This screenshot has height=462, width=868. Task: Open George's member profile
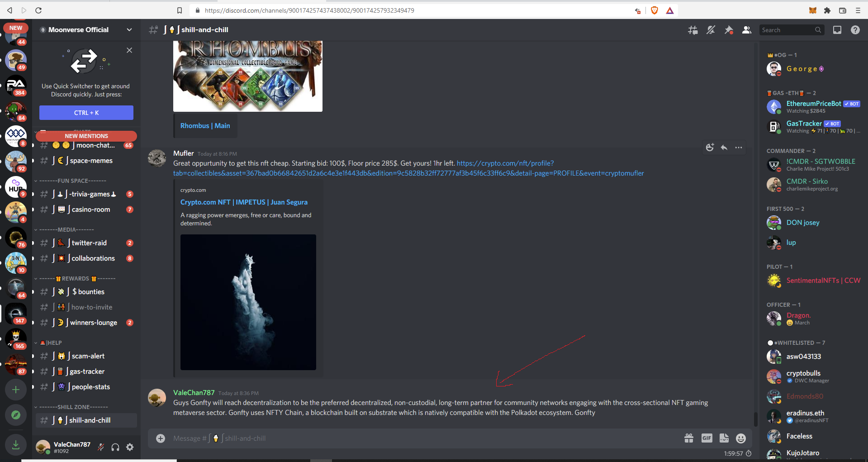813,69
